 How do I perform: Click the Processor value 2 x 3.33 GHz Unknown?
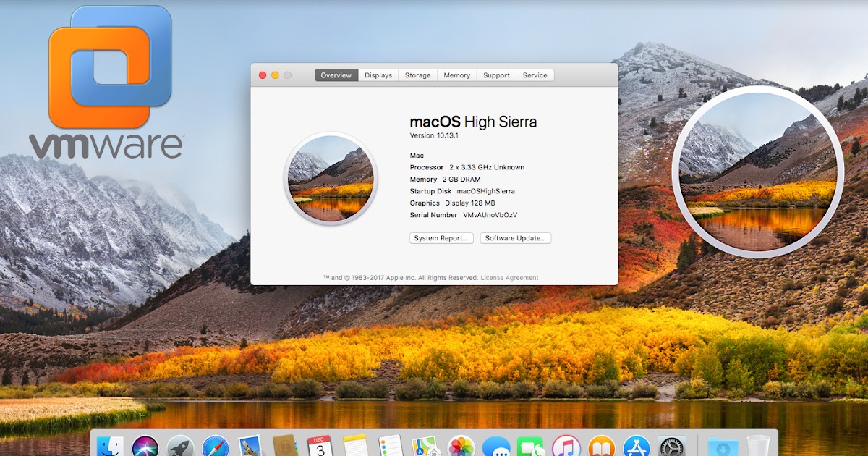487,167
